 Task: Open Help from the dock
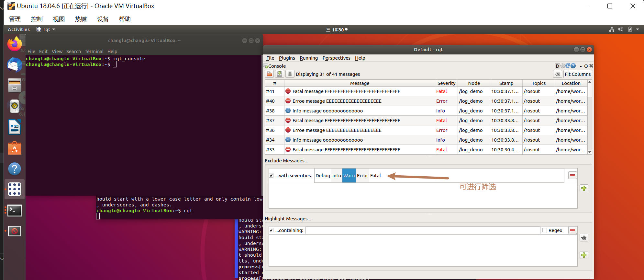[14, 169]
